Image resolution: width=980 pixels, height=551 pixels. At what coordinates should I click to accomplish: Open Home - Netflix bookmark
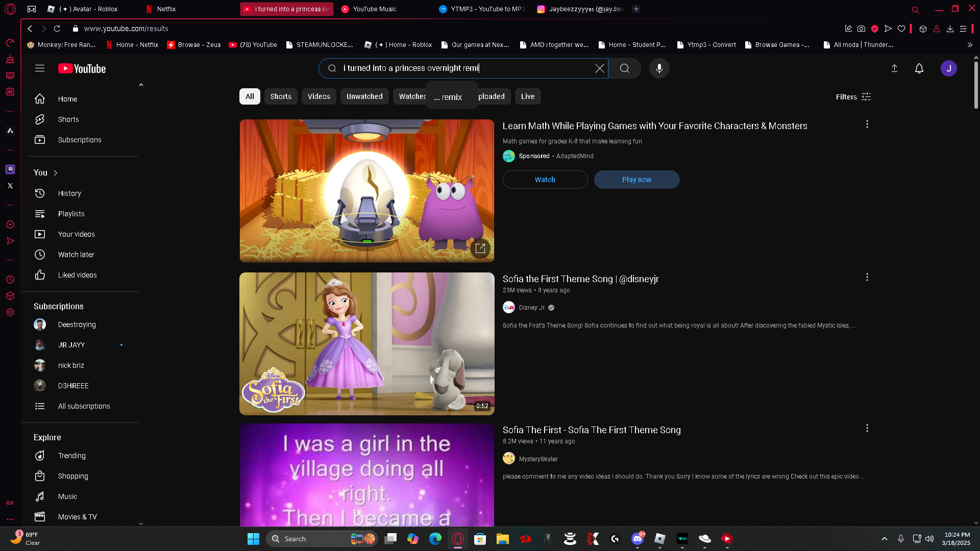click(x=132, y=45)
